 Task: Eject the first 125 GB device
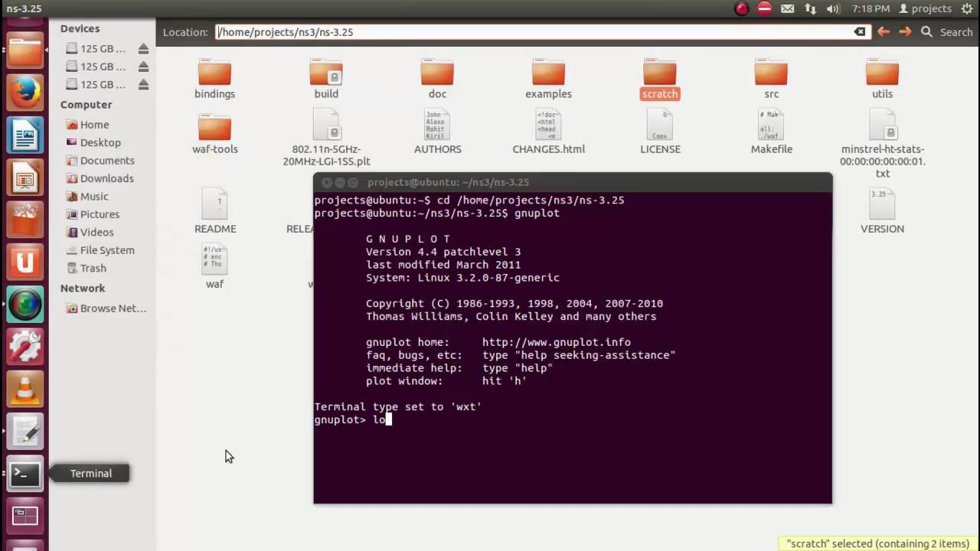(143, 49)
